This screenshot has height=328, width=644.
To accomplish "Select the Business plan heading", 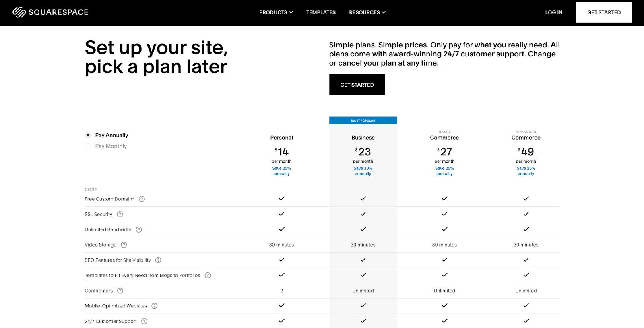I will pyautogui.click(x=363, y=138).
